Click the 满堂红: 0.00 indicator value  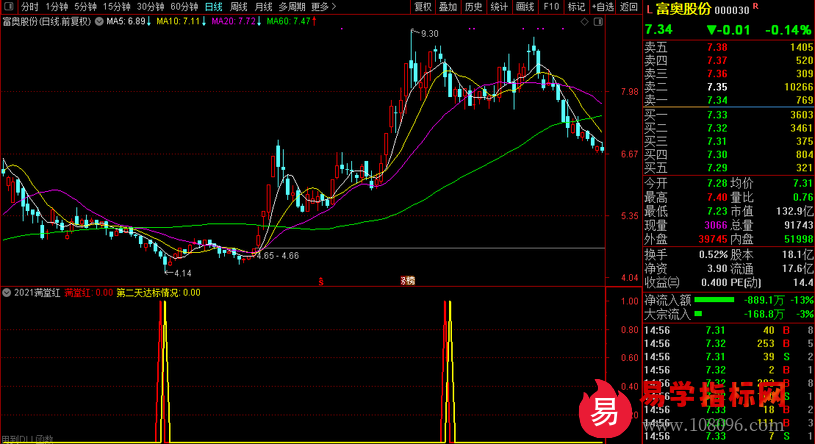[89, 293]
